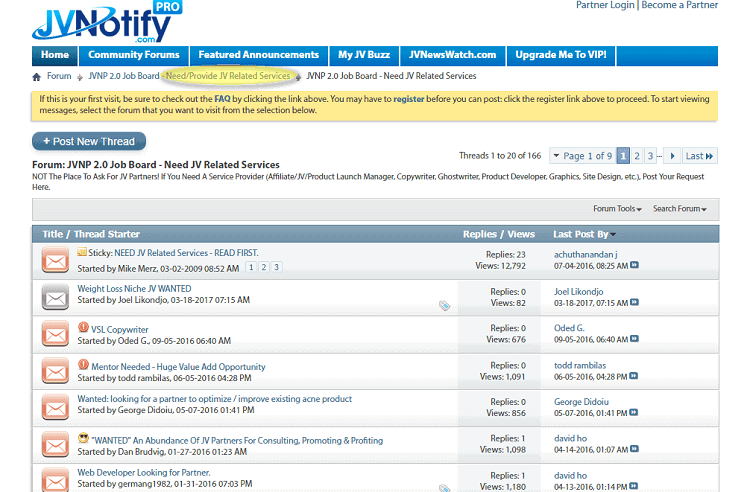Open page 3 of Sticky thread
This screenshot has width=750, height=492.
click(276, 267)
